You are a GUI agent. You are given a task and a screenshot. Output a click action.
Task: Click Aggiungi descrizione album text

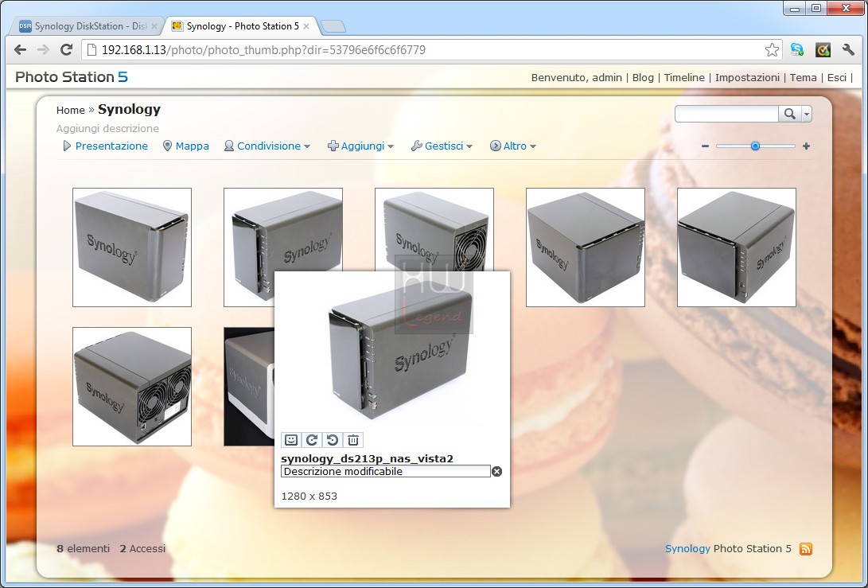click(x=107, y=128)
